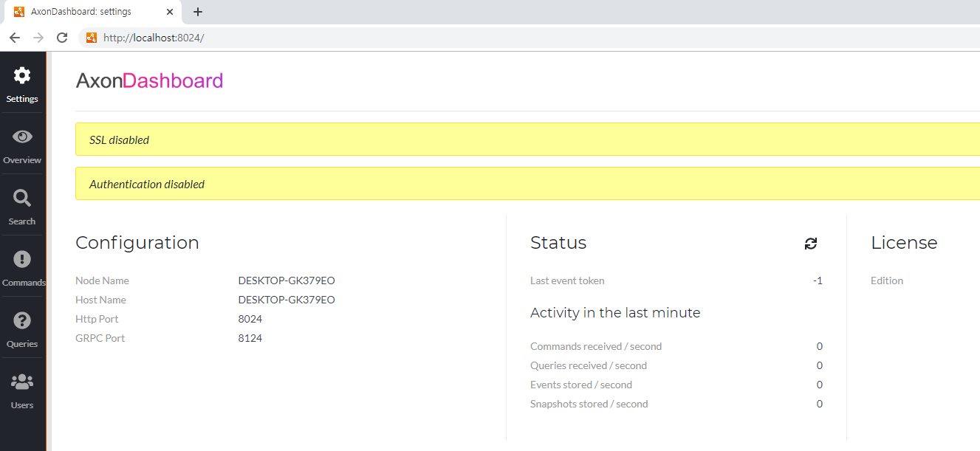Image resolution: width=980 pixels, height=451 pixels.
Task: Click Queries received / second label
Action: 589,365
